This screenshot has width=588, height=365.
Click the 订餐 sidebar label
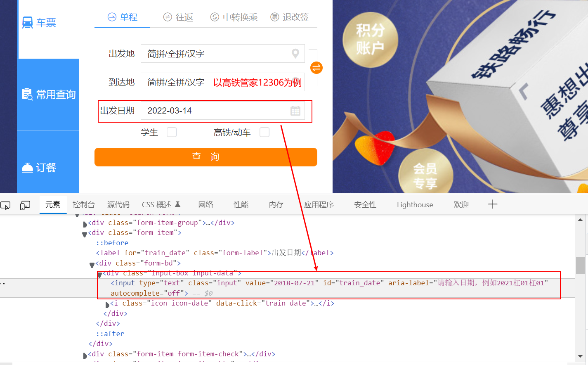pyautogui.click(x=46, y=167)
